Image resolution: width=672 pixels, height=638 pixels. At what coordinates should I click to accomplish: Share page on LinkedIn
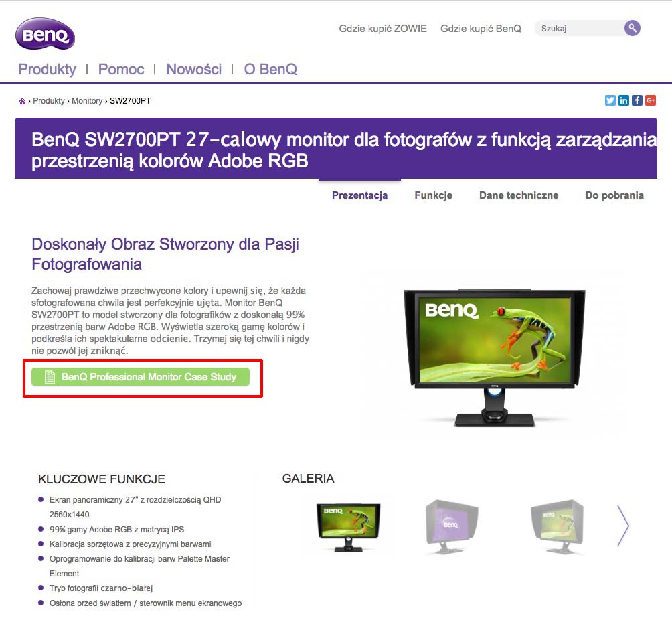pyautogui.click(x=623, y=100)
